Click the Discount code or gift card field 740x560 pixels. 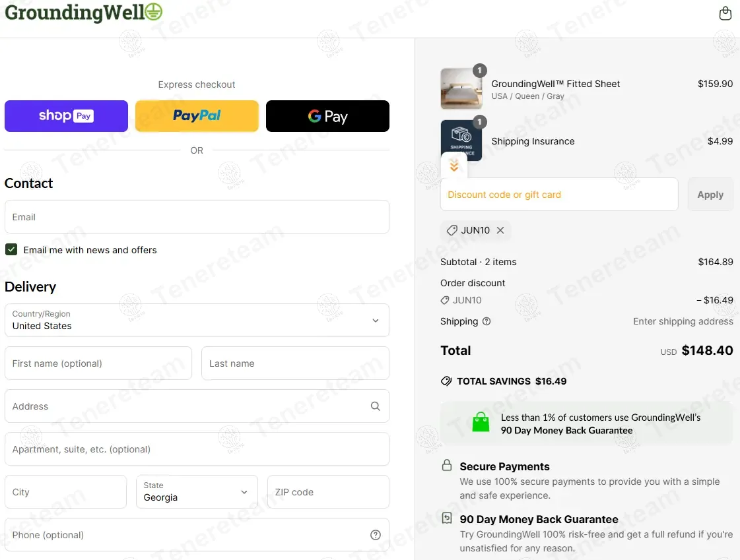tap(559, 195)
